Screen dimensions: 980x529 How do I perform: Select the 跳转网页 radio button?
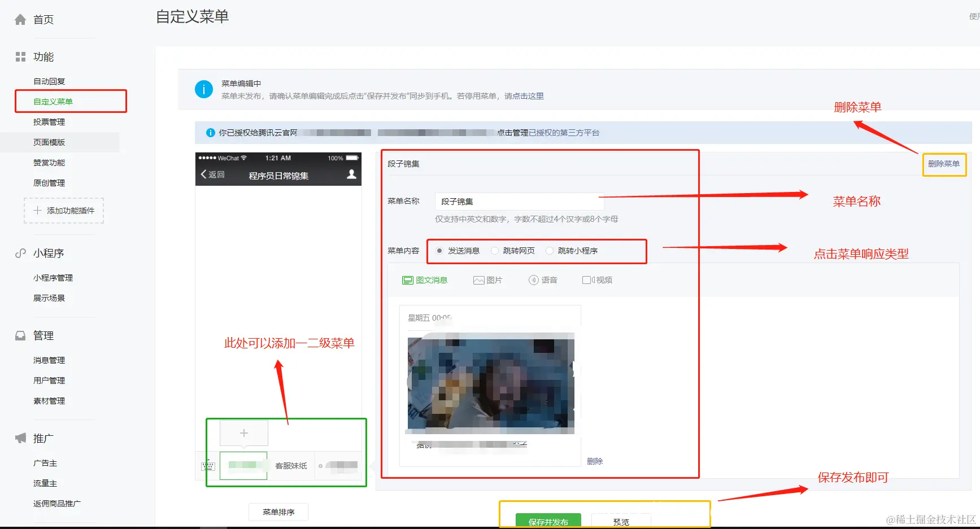495,251
